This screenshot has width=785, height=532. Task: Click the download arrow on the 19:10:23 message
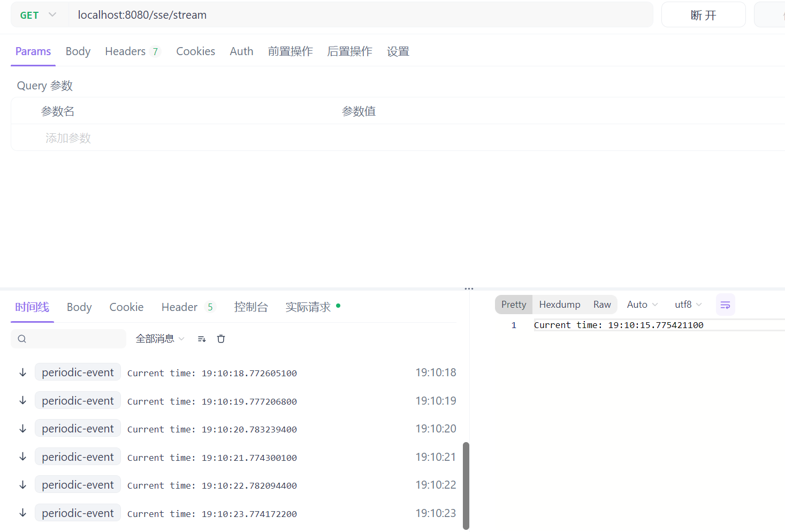point(22,512)
